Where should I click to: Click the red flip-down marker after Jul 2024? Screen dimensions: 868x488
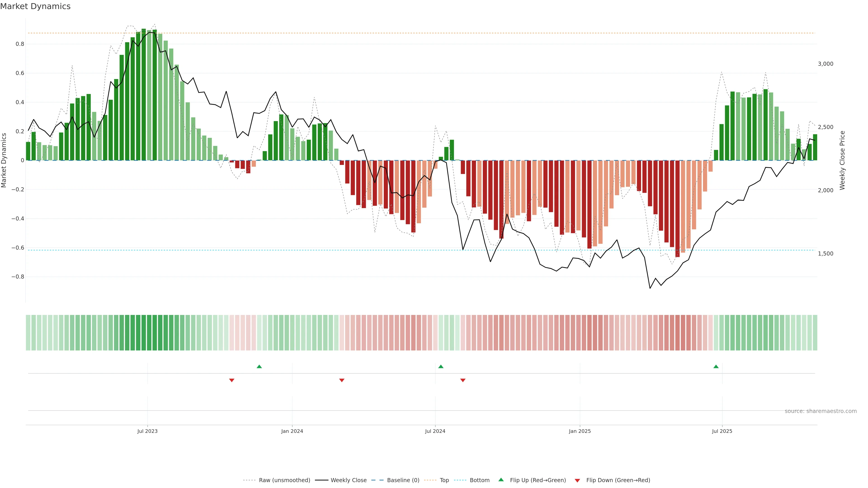(463, 380)
